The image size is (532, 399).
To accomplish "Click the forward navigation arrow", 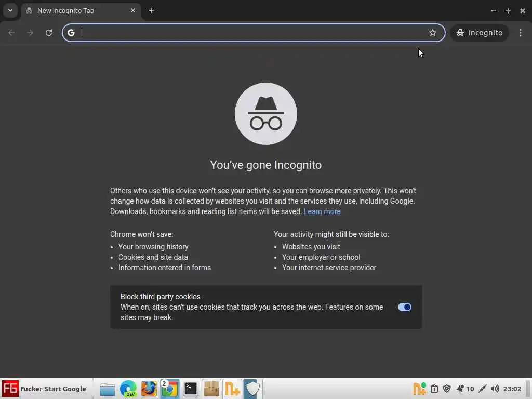I will (30, 33).
